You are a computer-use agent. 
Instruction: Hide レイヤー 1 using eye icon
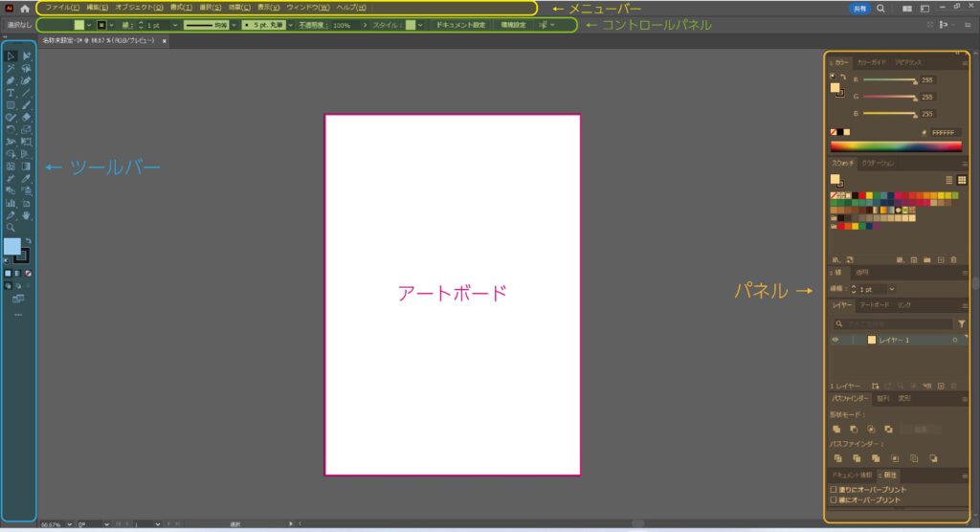835,340
